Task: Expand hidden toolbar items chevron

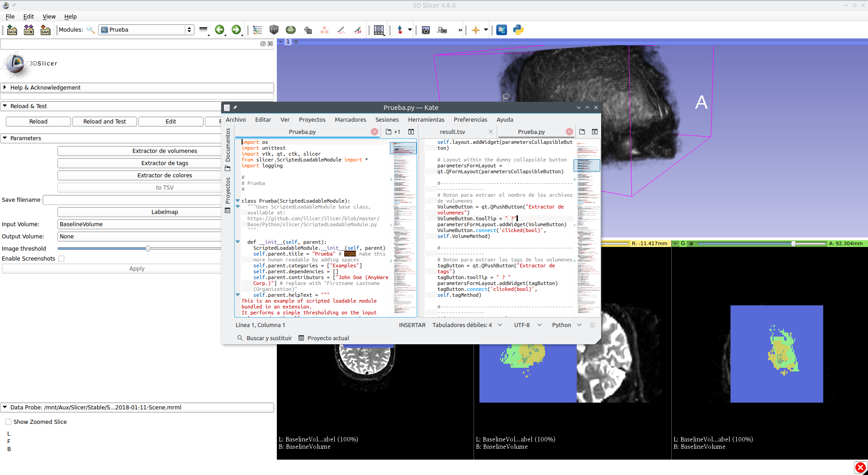Action: coord(460,30)
